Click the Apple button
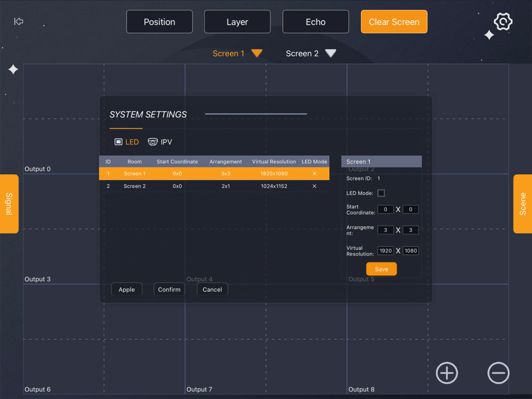This screenshot has width=532, height=399. pyautogui.click(x=127, y=290)
